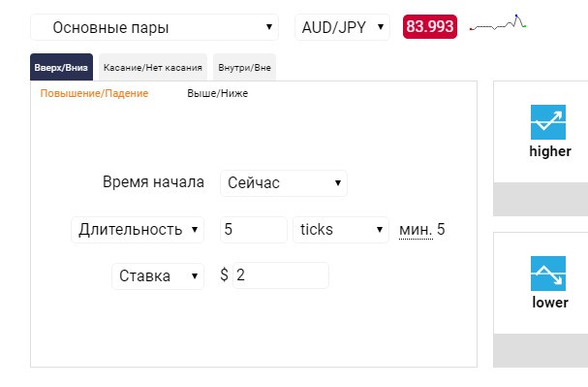Click the lower label text
This screenshot has width=588, height=387.
pos(550,303)
